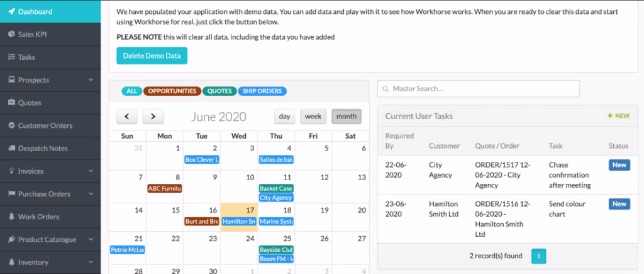The height and width of the screenshot is (274, 644).
Task: Expand the Inventory submenu chevron
Action: click(x=91, y=262)
